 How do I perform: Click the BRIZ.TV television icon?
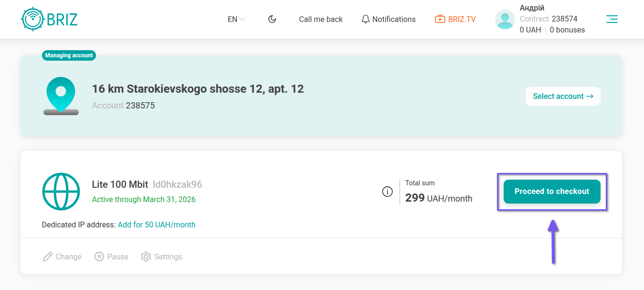(x=440, y=19)
